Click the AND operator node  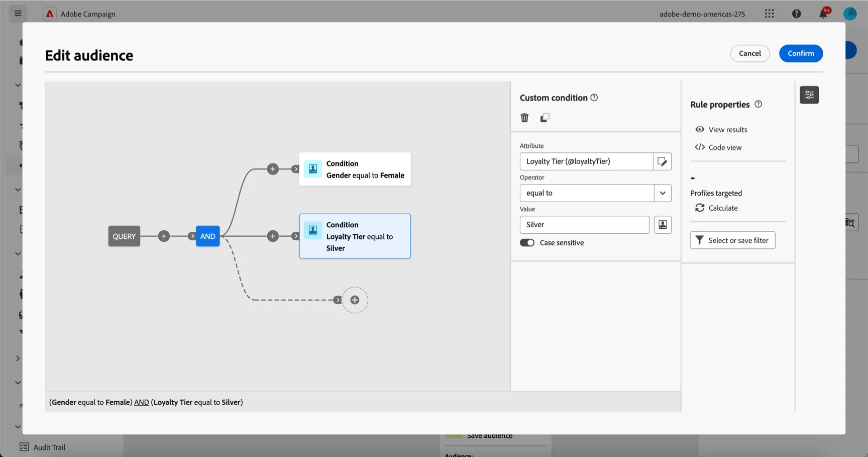point(207,236)
